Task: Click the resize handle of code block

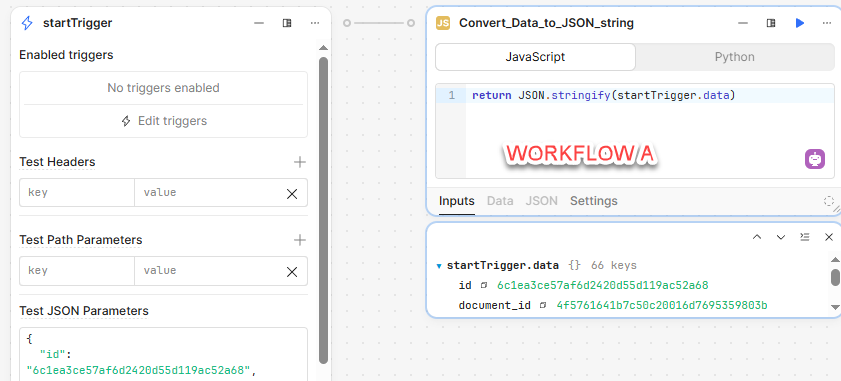Action: [836, 210]
